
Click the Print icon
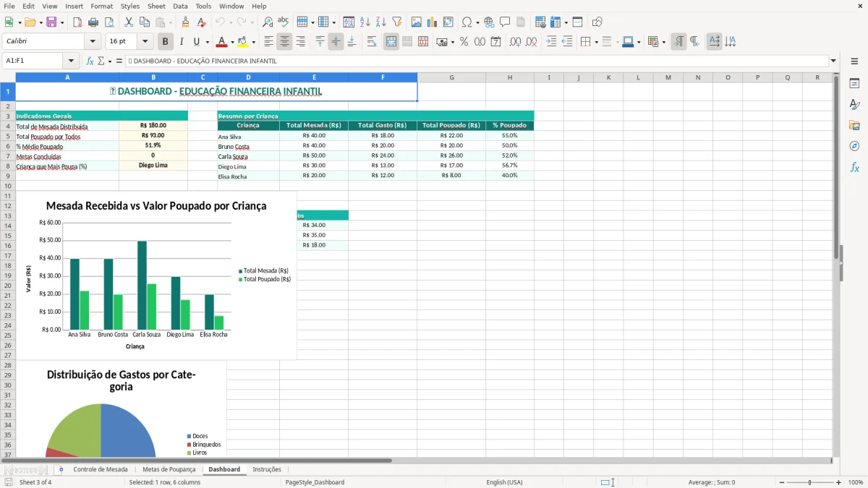point(93,22)
